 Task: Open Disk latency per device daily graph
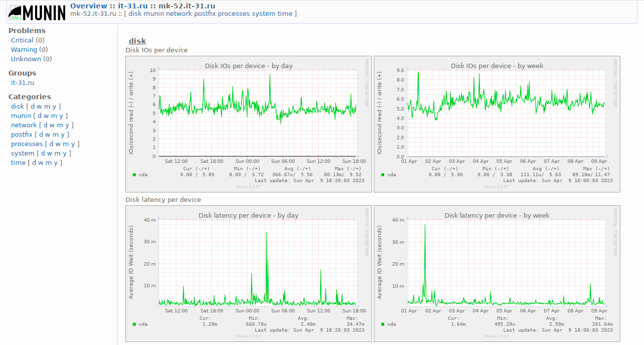coord(248,273)
